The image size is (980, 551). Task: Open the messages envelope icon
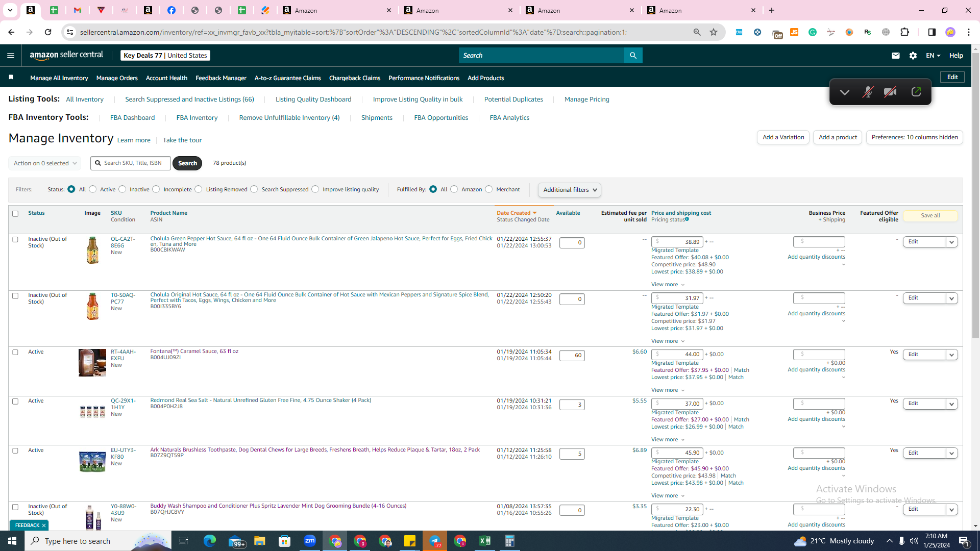pos(896,56)
